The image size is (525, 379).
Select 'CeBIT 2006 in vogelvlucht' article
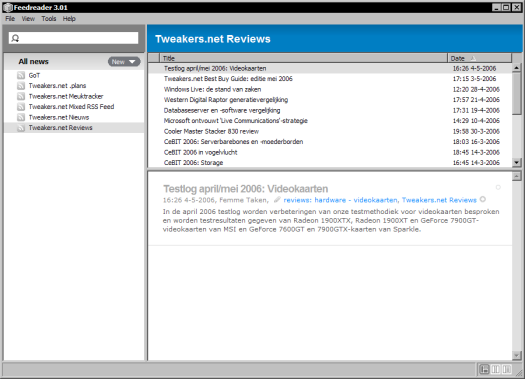click(x=201, y=152)
